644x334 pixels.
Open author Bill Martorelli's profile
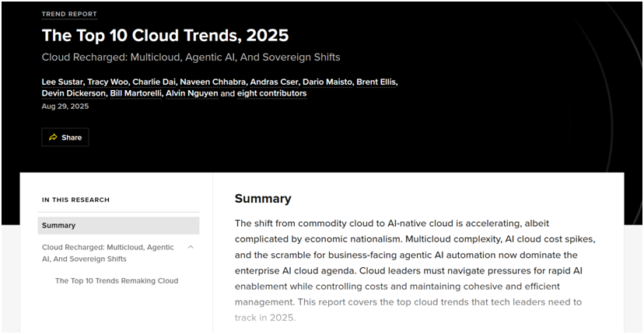point(135,93)
